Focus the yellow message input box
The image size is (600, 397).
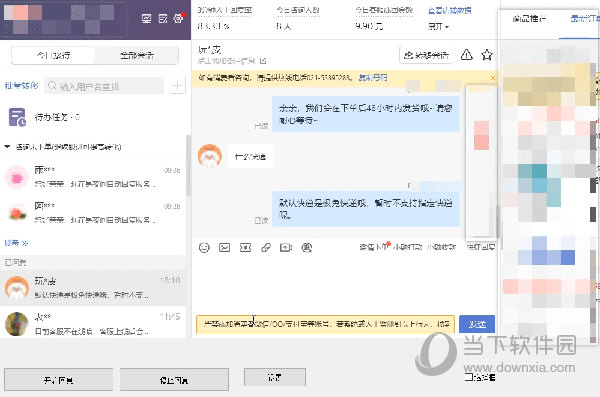[x=325, y=324]
